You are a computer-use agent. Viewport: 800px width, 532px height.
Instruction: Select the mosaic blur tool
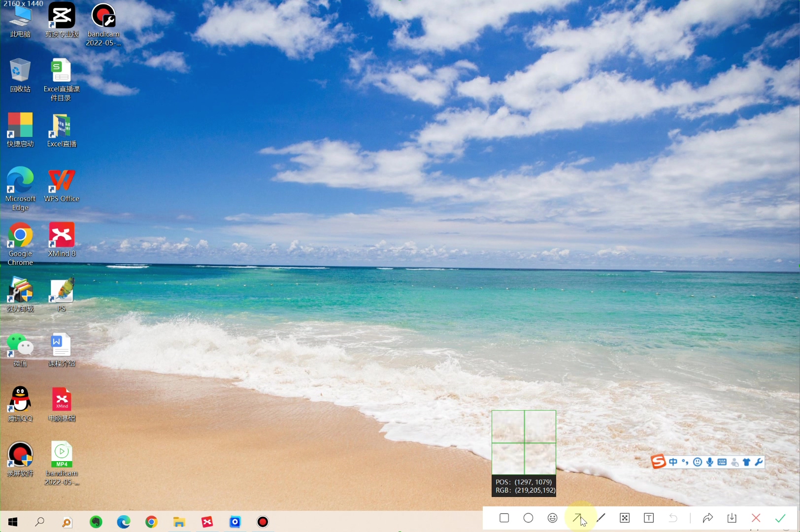625,518
